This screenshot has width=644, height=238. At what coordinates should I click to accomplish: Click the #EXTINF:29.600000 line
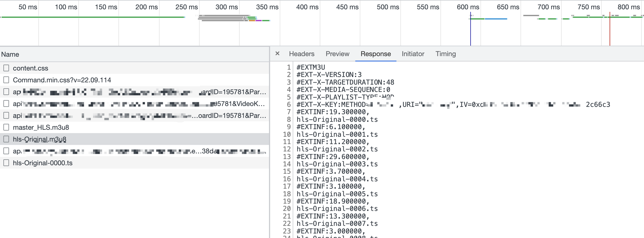333,157
